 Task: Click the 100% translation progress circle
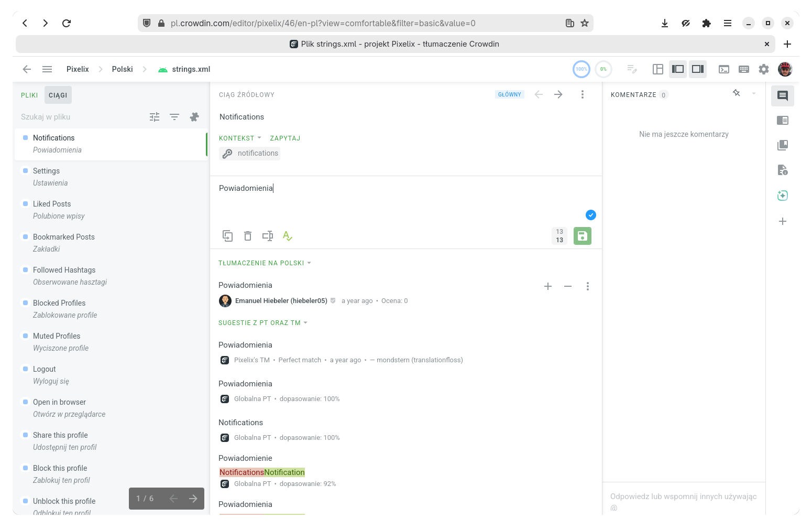[x=581, y=69]
